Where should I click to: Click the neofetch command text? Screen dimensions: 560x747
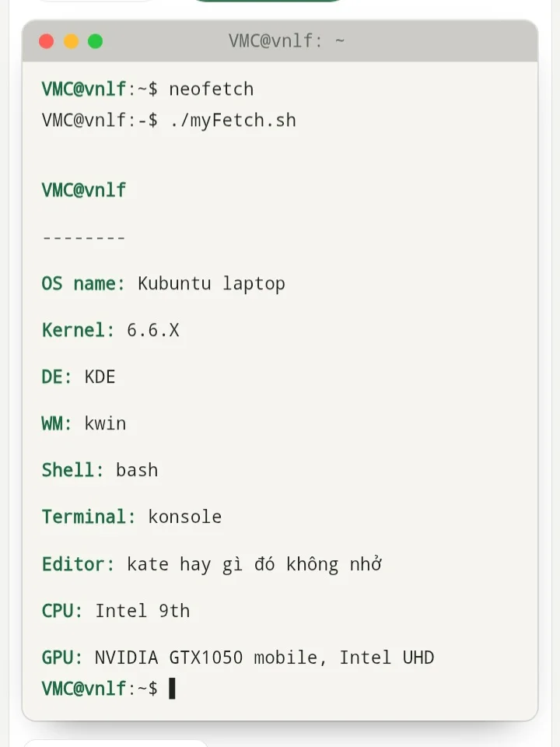212,89
